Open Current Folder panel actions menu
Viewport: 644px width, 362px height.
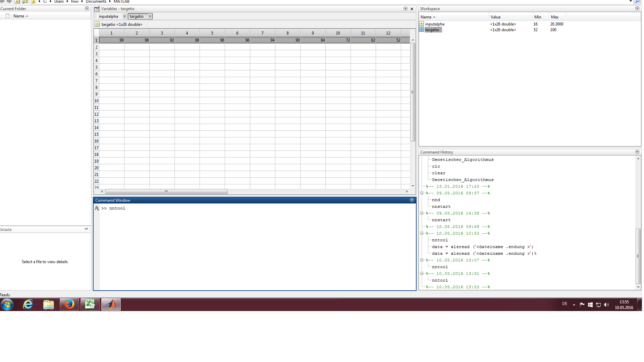[x=87, y=8]
